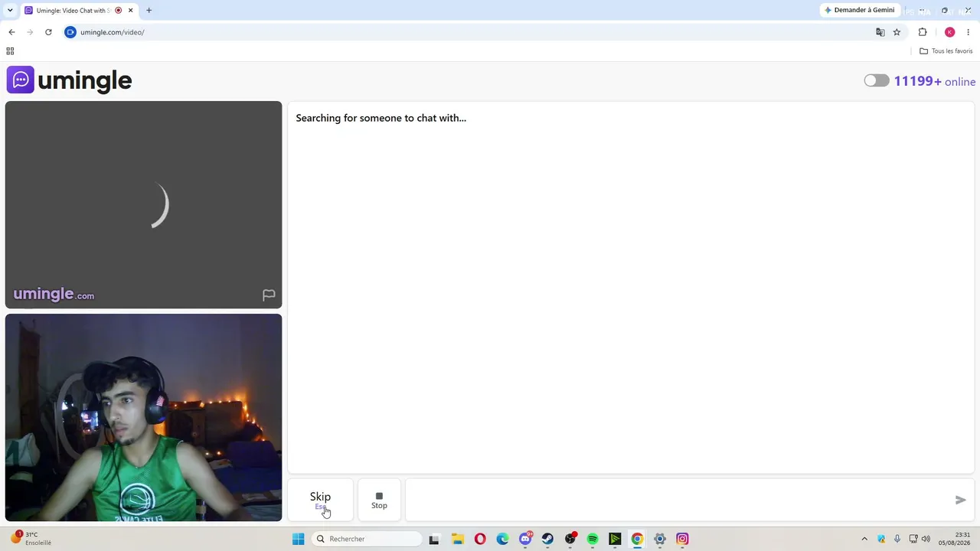
Task: Open Steam from the taskbar
Action: 547,539
